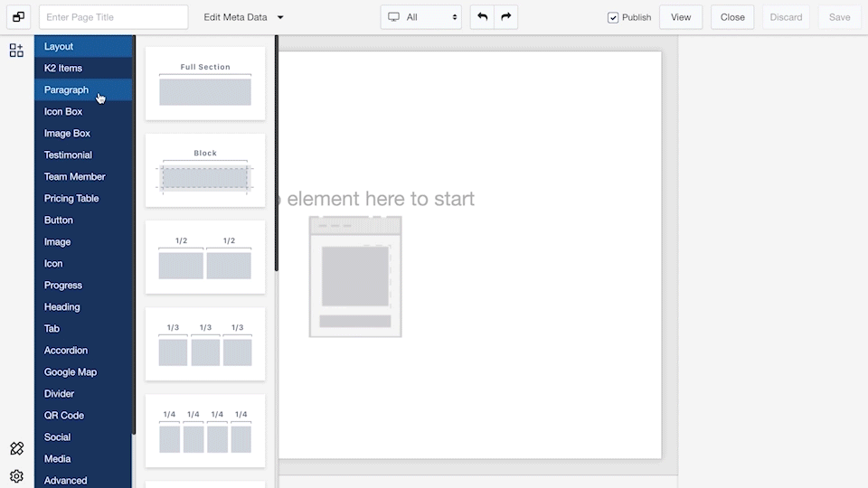Expand the Edit Meta Data dropdown
Image resolution: width=868 pixels, height=488 pixels.
click(243, 17)
